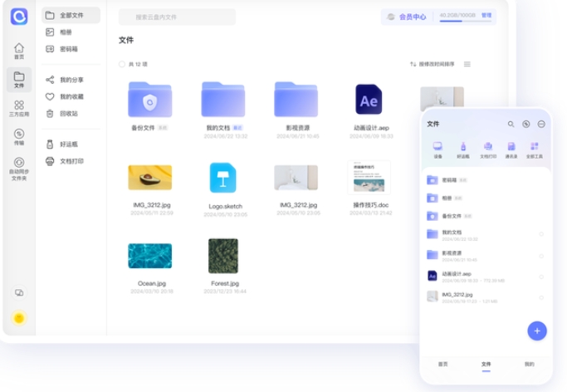
Task: Open 备份文件 row in phone file list
Action: pos(486,216)
